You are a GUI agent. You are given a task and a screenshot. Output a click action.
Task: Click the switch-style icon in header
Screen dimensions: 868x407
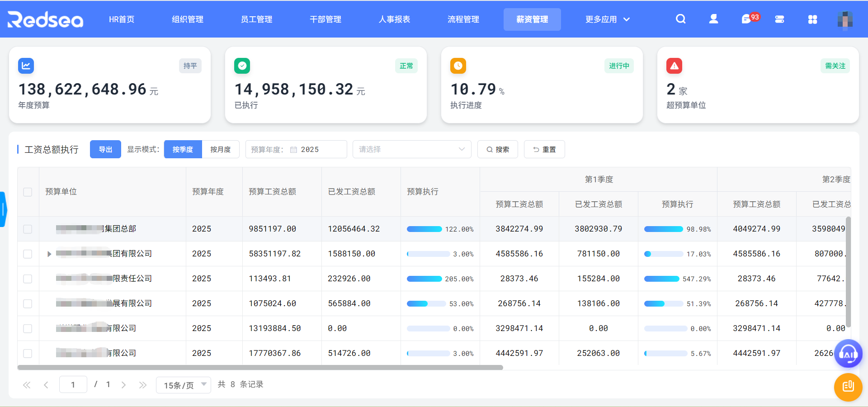point(779,19)
